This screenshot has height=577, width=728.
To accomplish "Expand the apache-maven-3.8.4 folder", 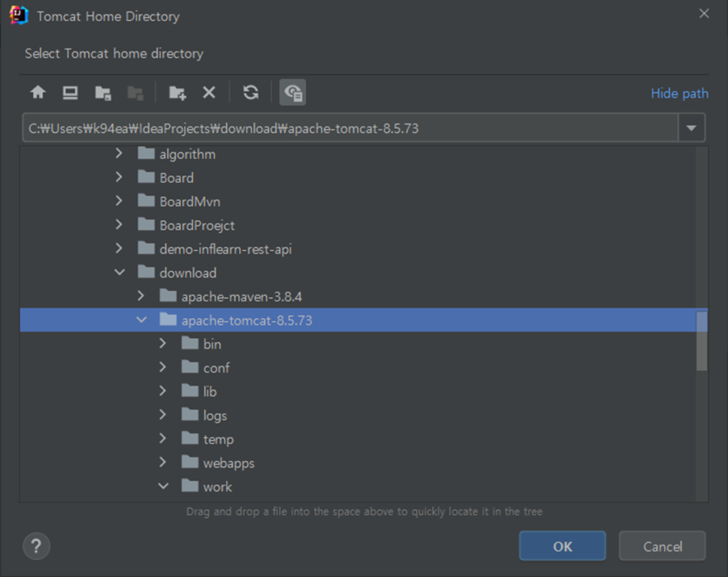I will tap(141, 296).
